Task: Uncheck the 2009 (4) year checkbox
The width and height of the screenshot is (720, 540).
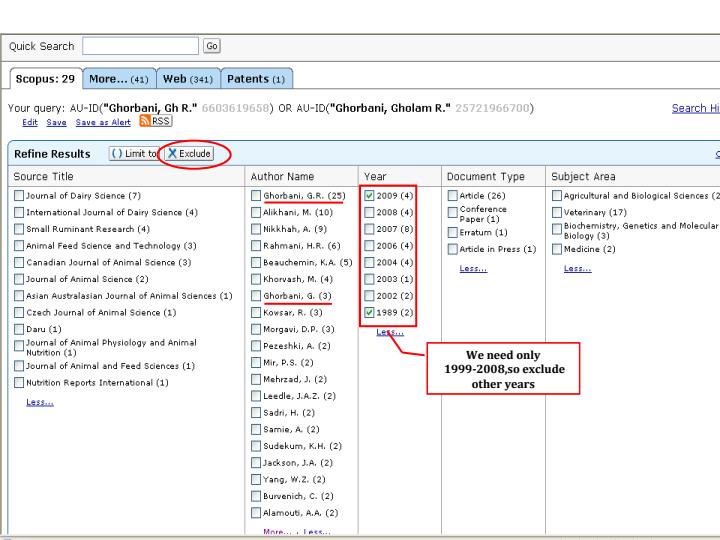Action: pos(369,196)
